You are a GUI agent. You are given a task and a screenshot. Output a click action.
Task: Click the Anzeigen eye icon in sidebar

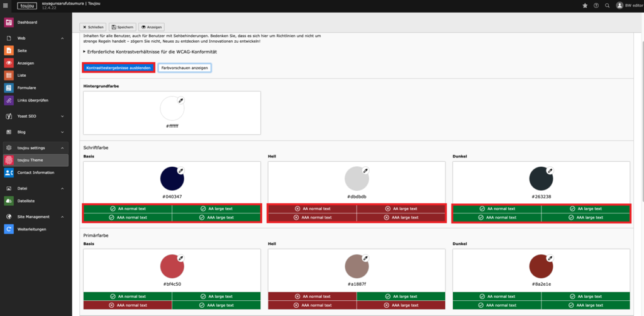click(9, 63)
